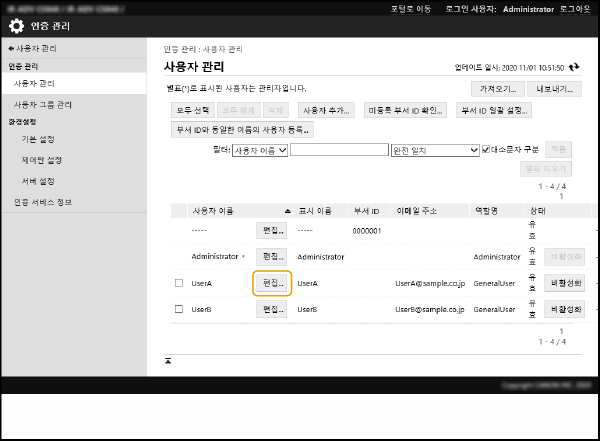Sort by the 사용자 이름 column arrow
The height and width of the screenshot is (441, 600).
pos(288,211)
